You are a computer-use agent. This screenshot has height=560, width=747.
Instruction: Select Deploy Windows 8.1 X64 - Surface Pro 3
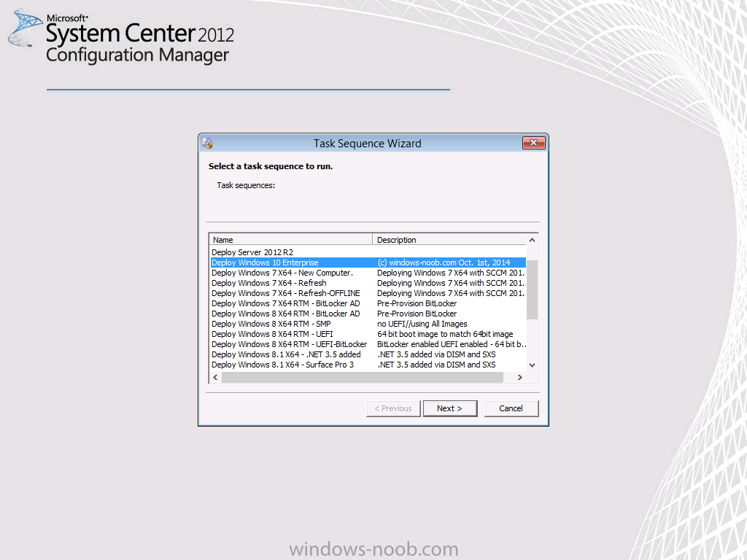368,365
